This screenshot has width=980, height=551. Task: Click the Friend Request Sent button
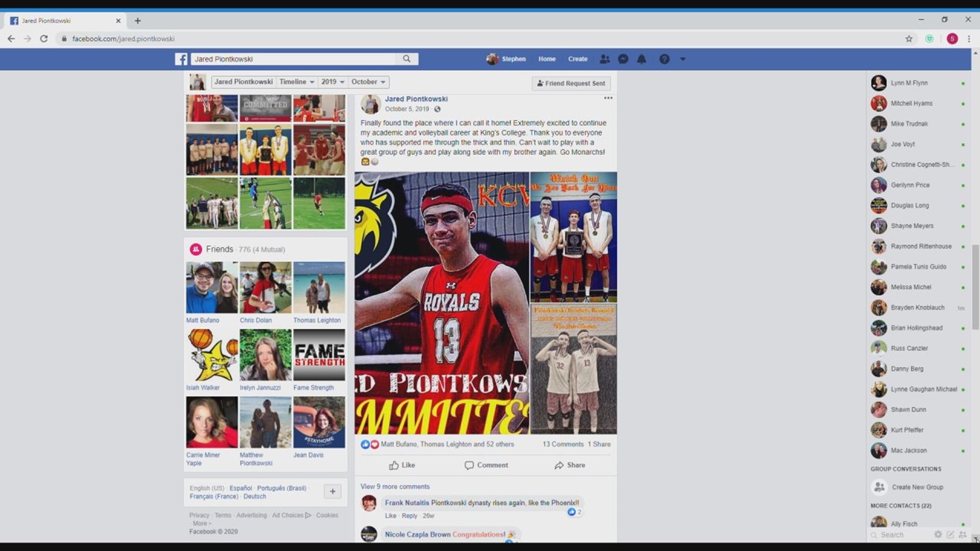[571, 83]
